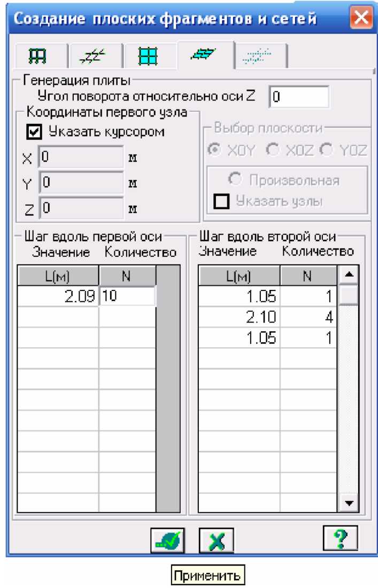The image size is (378, 588).
Task: Close the dialog with the red X
Action: tap(362, 20)
